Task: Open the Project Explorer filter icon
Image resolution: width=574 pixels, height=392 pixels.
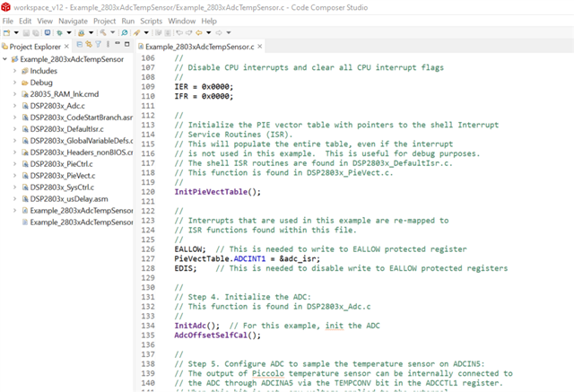Action: click(98, 44)
